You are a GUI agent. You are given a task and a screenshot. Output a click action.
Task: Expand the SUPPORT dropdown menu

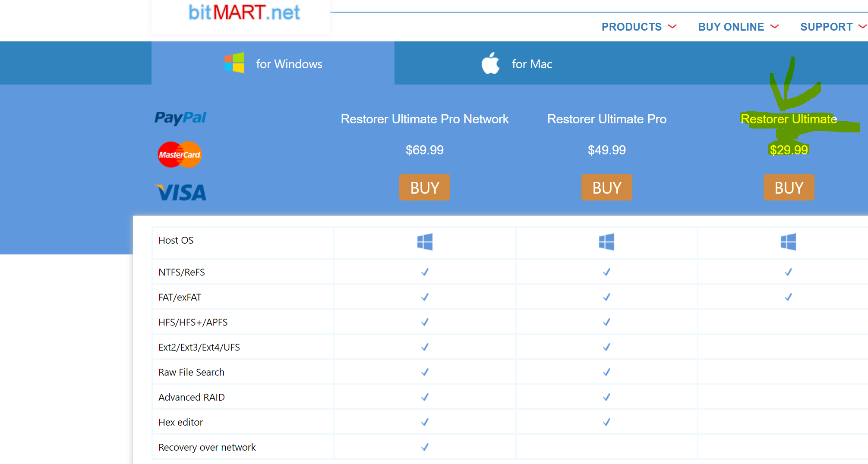click(x=833, y=27)
